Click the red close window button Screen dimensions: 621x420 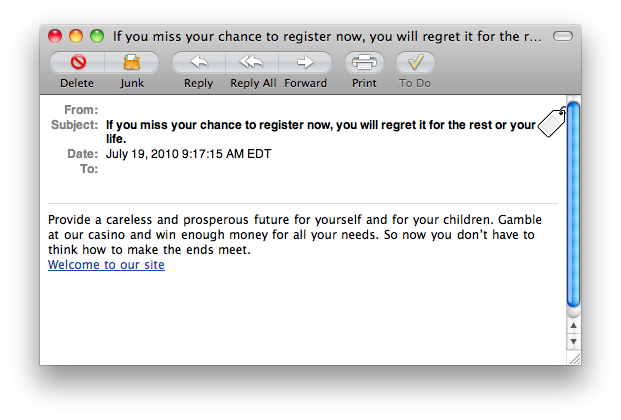coord(55,36)
